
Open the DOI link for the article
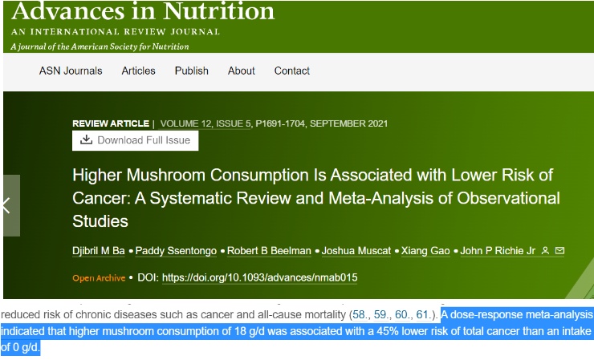coord(259,277)
